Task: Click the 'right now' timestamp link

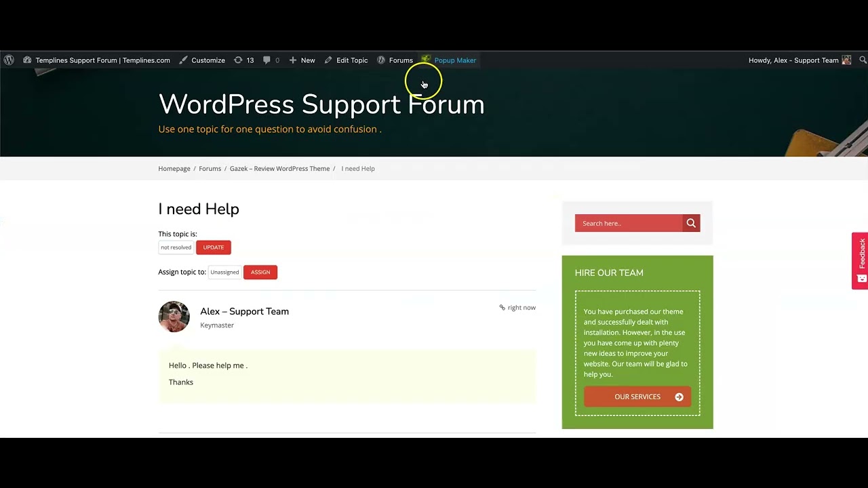Action: coord(522,308)
